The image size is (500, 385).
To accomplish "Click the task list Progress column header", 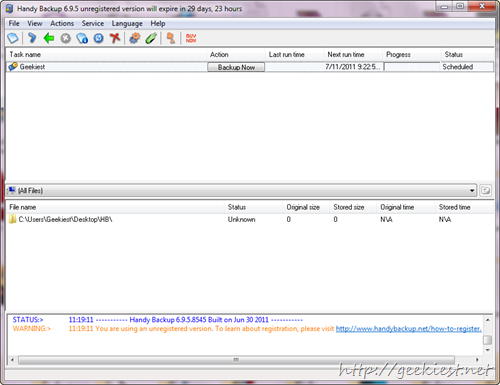I will click(412, 55).
